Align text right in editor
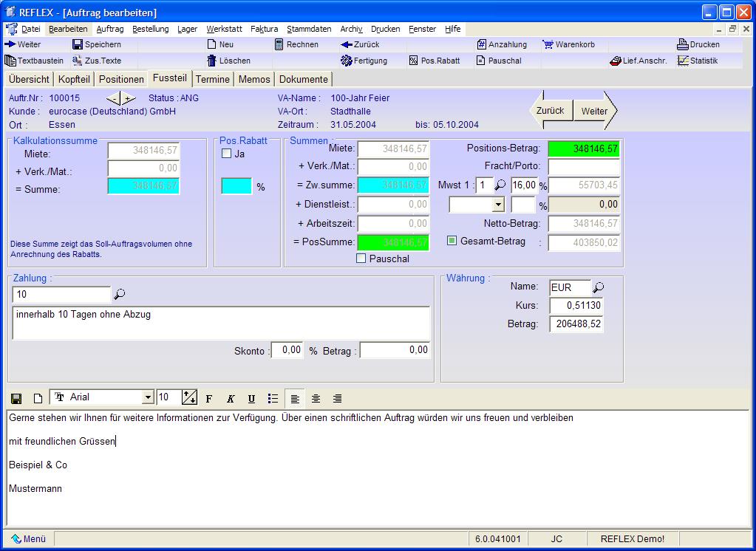 pos(338,399)
